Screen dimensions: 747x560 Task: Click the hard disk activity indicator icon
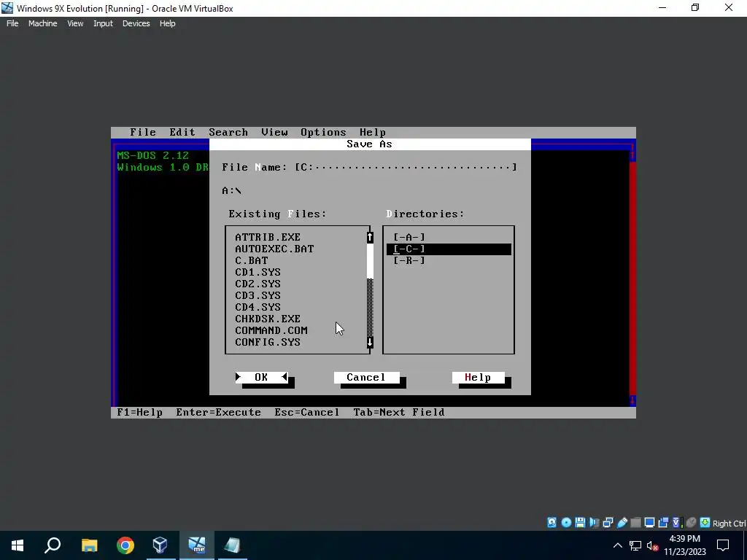coord(551,522)
